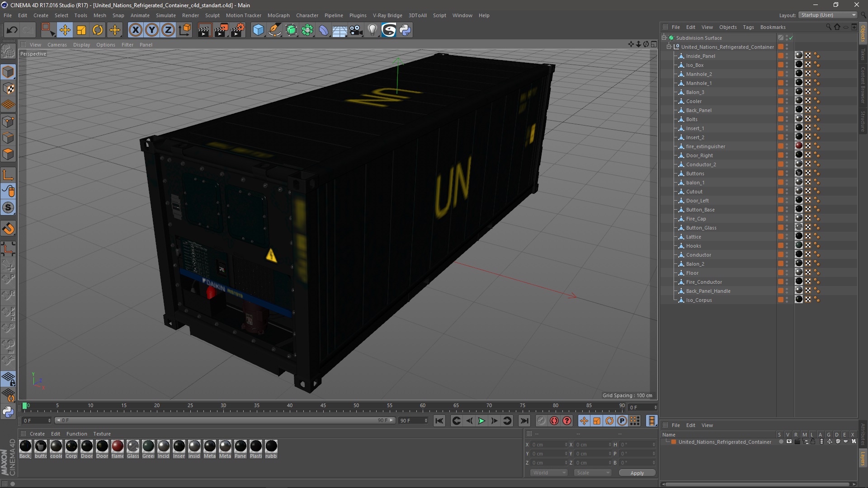Add a light object

pos(373,30)
